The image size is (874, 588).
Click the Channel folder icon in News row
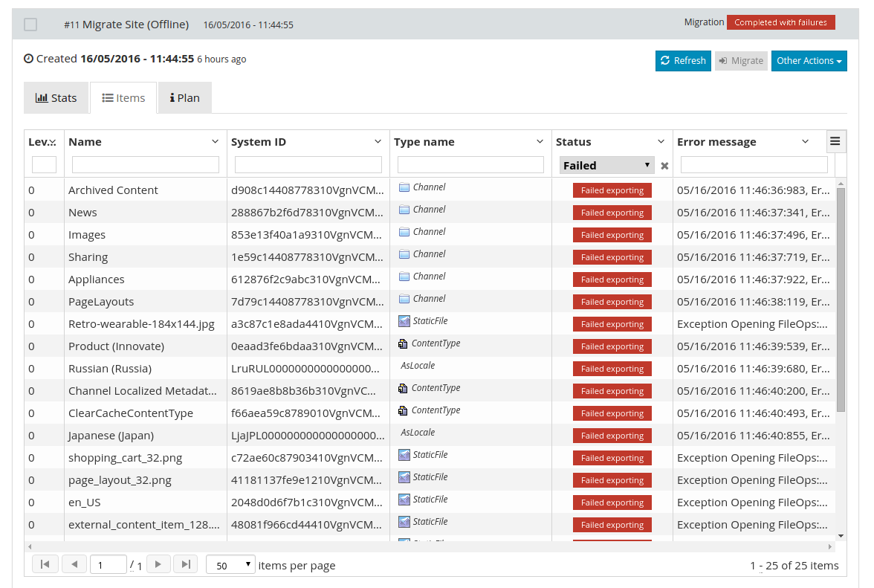click(x=404, y=210)
